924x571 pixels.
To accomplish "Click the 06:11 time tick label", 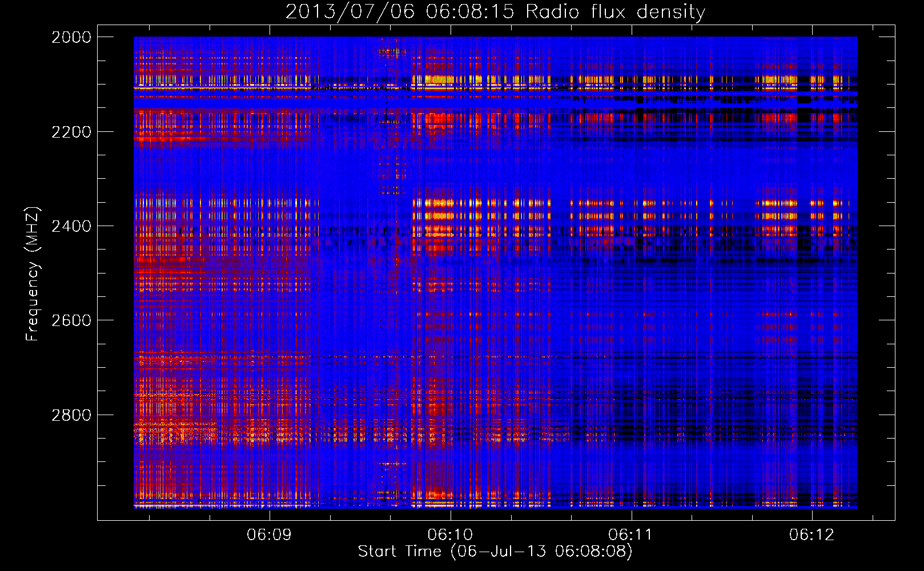I will pos(630,535).
